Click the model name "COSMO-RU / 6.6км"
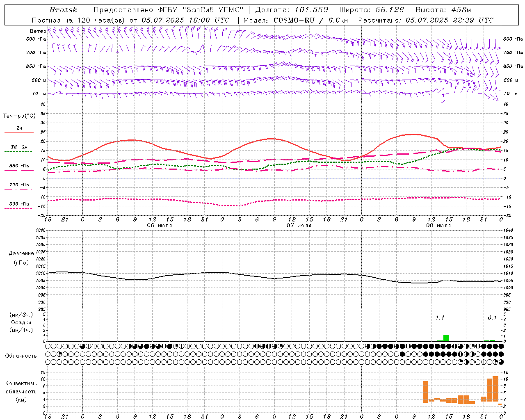 pos(311,20)
